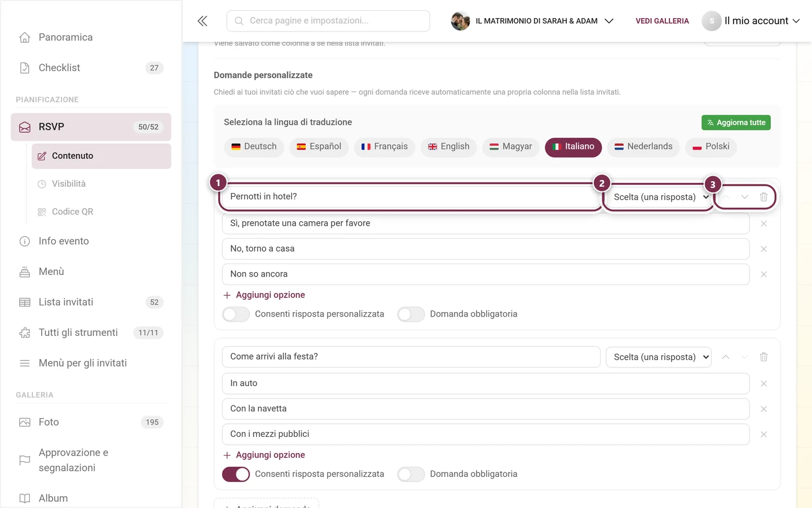Image resolution: width=812 pixels, height=508 pixels.
Task: Remove option "Sì, prenotate una camera per favore"
Action: pyautogui.click(x=764, y=224)
